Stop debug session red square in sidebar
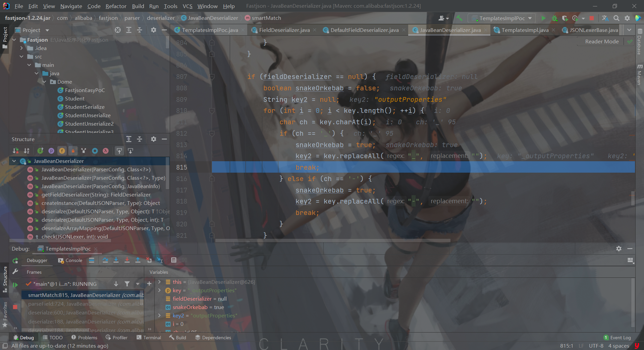644x350 pixels. pyautogui.click(x=15, y=307)
